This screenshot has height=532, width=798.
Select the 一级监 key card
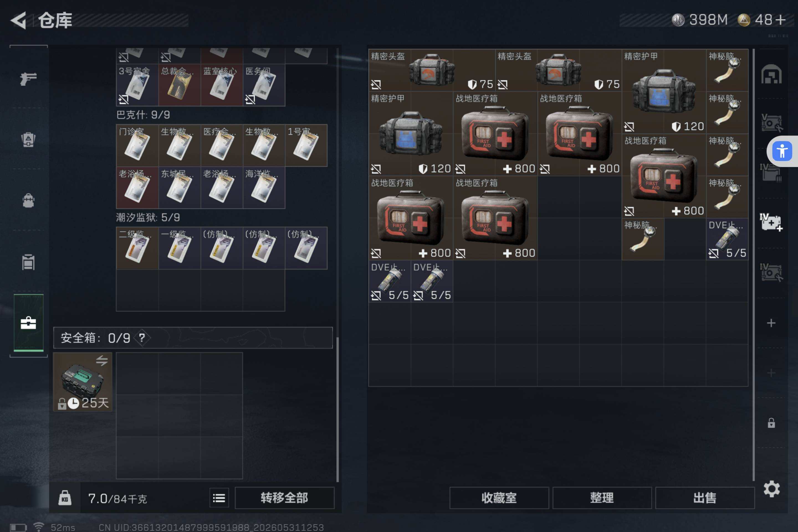pos(180,248)
